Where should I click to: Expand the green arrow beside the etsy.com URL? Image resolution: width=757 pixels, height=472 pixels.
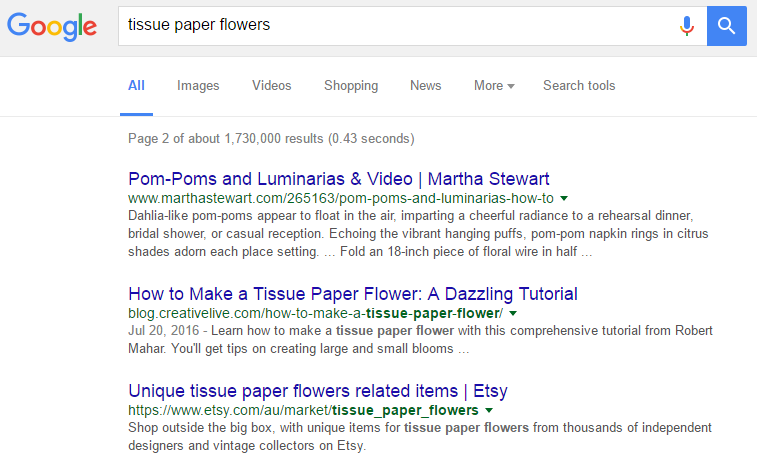click(x=488, y=410)
